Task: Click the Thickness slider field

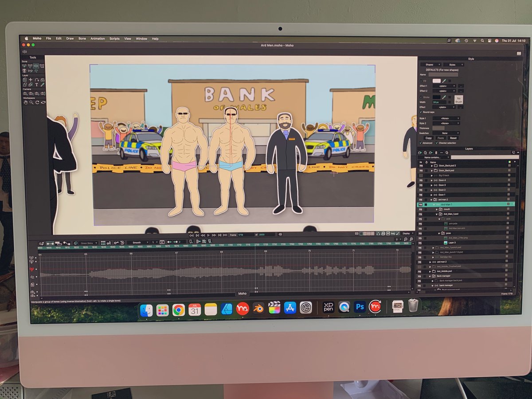Action: tap(438, 128)
